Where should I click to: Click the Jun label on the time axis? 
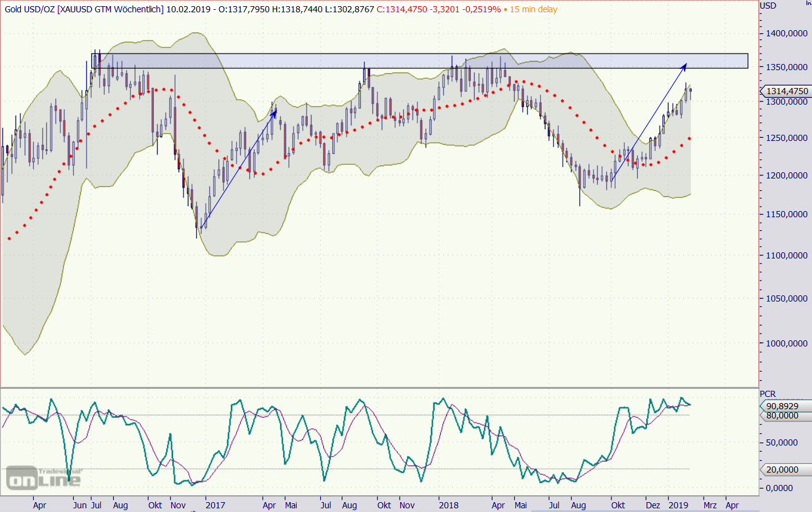click(79, 505)
